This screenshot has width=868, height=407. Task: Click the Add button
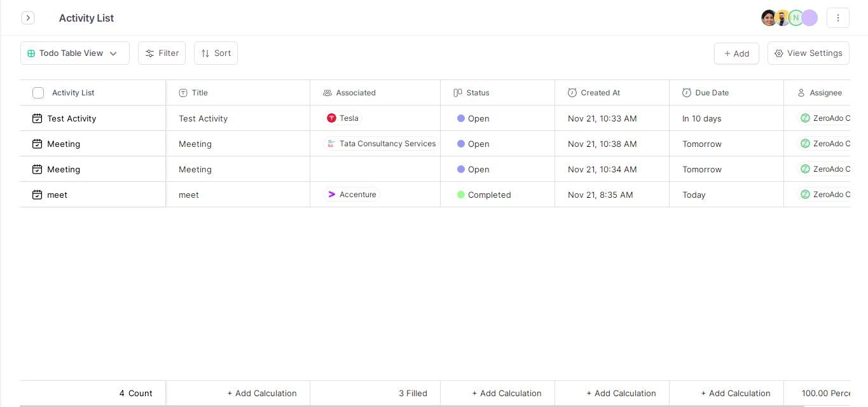[x=736, y=53]
